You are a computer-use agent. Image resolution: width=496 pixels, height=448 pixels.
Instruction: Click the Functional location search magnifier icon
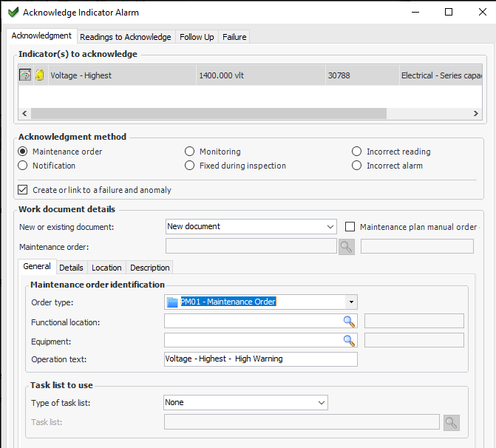point(349,321)
